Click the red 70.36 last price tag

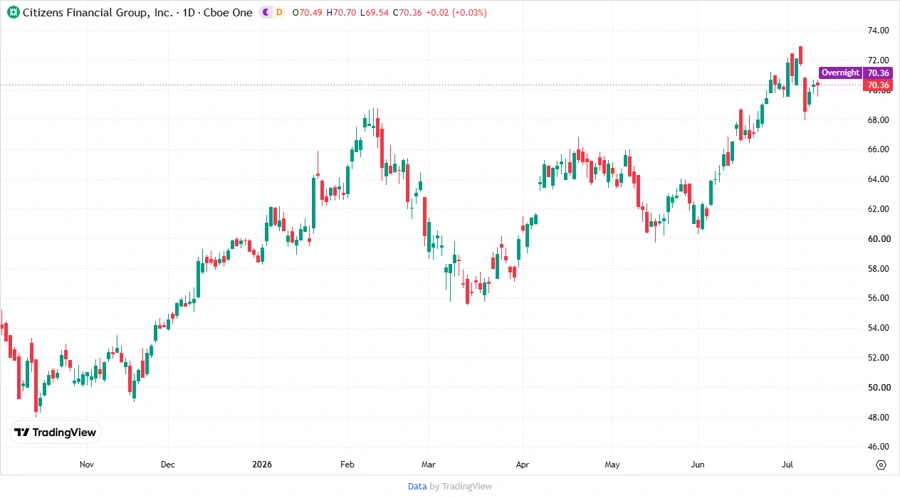point(878,85)
